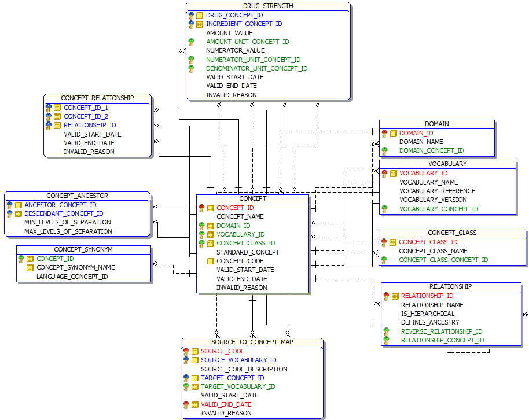Image resolution: width=529 pixels, height=420 pixels.
Task: Click the MIN_LEVELS_OF_SEPARATION column
Action: (67, 222)
